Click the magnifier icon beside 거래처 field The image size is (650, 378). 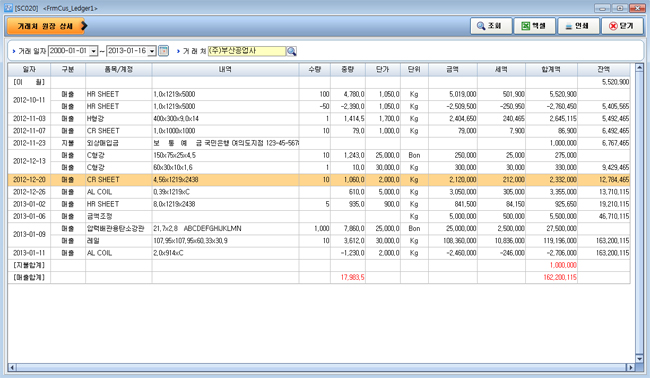pos(292,51)
